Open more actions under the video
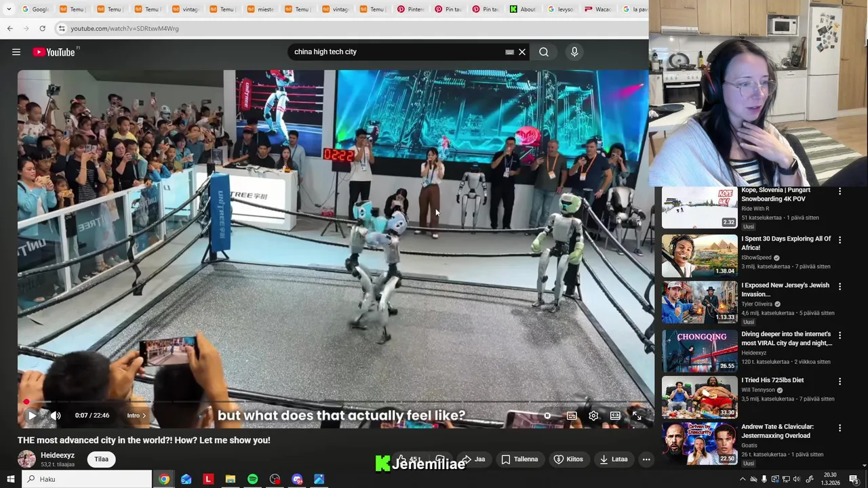The width and height of the screenshot is (868, 488). 646,459
